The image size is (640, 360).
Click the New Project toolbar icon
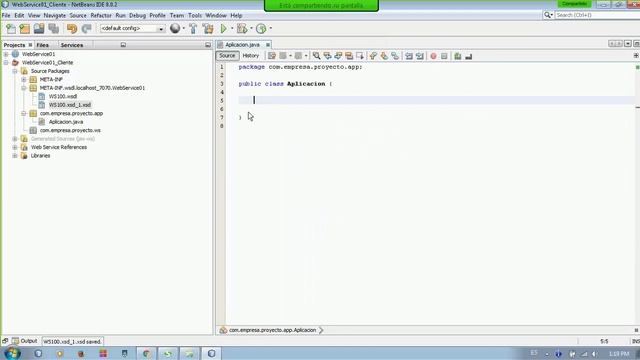coord(25,29)
